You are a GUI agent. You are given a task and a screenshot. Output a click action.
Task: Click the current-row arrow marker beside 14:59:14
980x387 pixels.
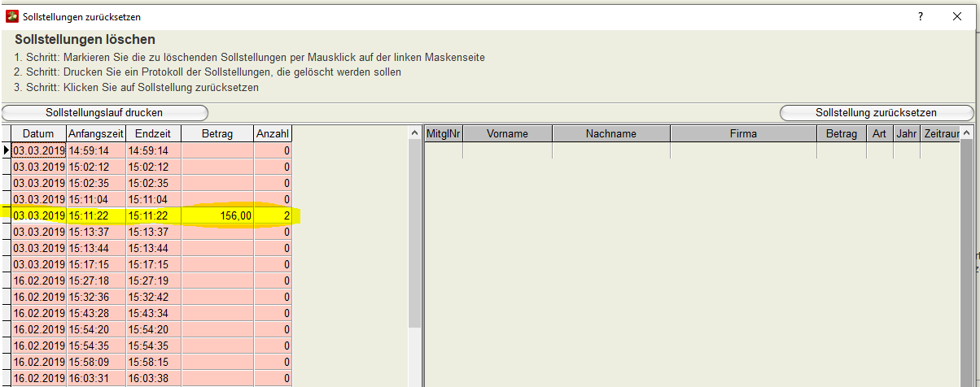(7, 150)
